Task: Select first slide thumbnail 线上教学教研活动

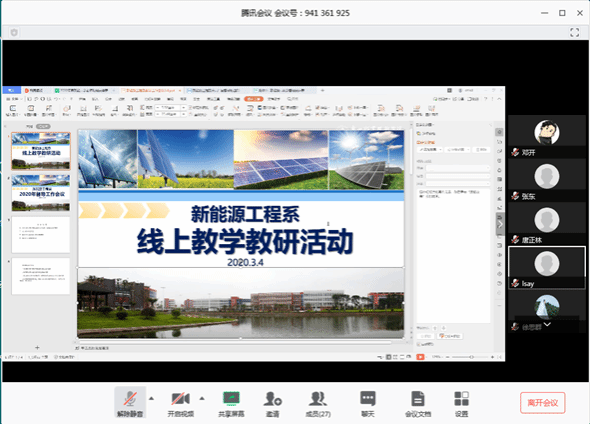Action: (x=41, y=151)
